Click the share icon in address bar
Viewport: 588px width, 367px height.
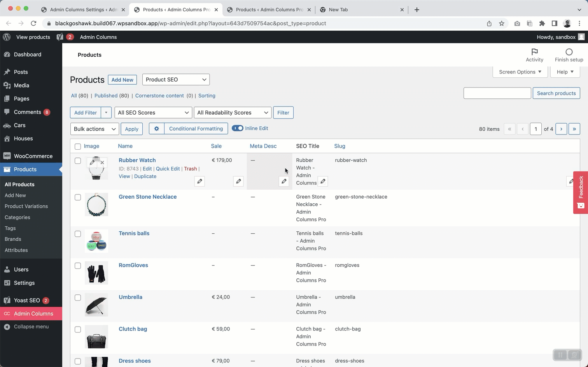(x=489, y=23)
